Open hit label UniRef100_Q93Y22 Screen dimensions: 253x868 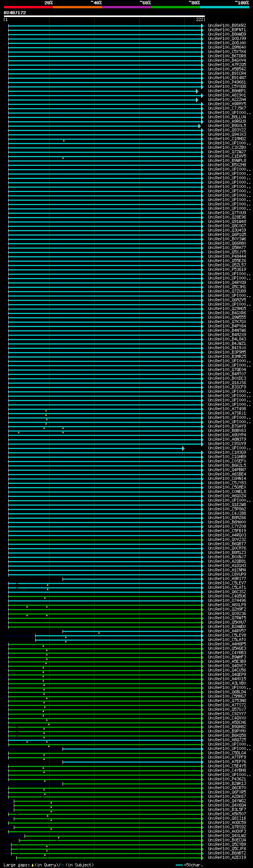click(227, 130)
